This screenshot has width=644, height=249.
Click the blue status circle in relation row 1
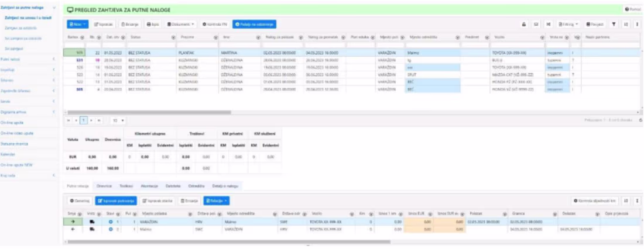point(110,222)
